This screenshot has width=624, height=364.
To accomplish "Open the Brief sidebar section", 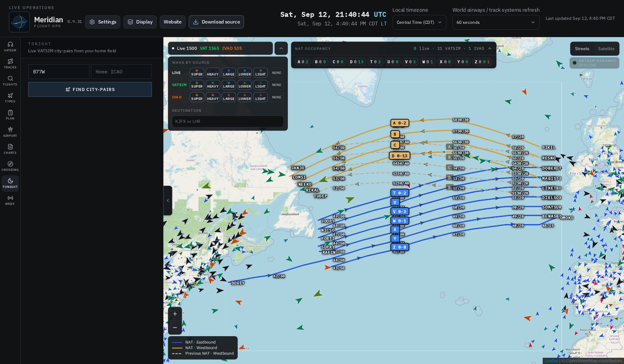I will pyautogui.click(x=10, y=200).
